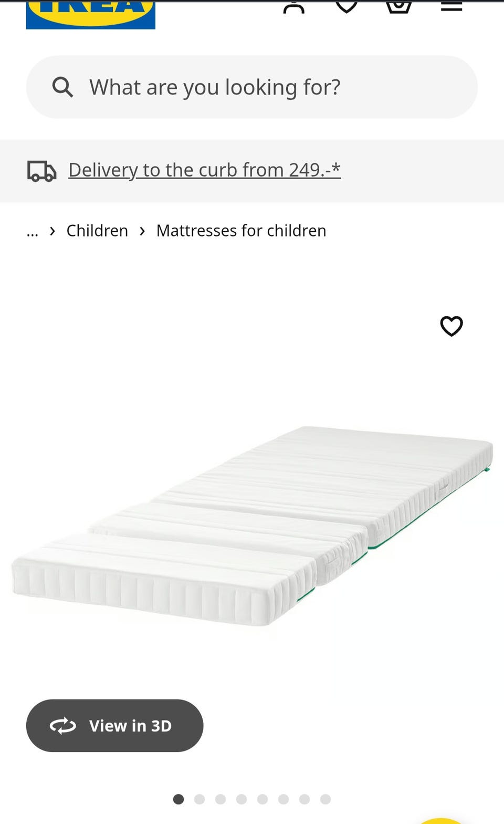504x824 pixels.
Task: Click the rotate arrows 3D icon
Action: [x=63, y=726]
